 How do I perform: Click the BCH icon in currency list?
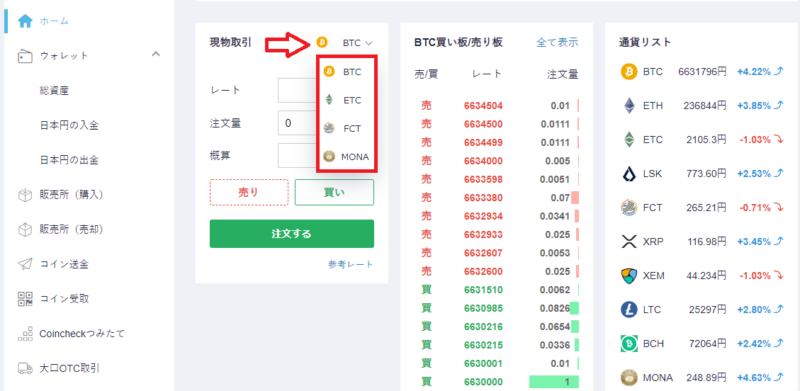tap(629, 344)
